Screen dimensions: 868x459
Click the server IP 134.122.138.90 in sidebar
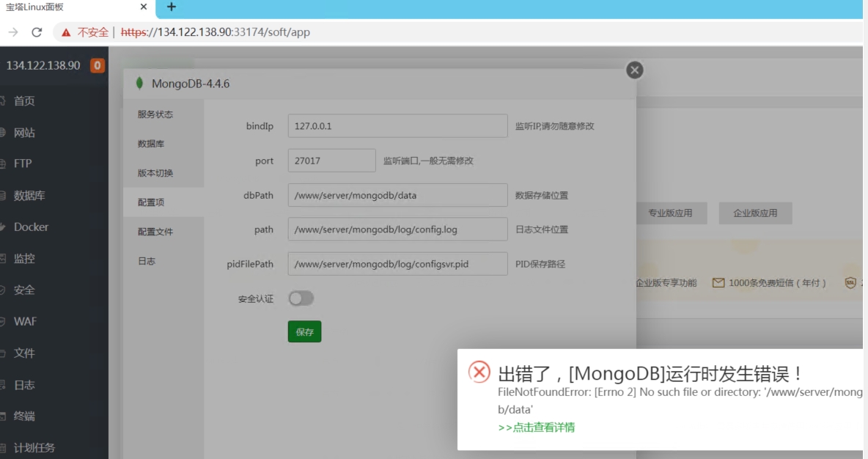coord(43,65)
